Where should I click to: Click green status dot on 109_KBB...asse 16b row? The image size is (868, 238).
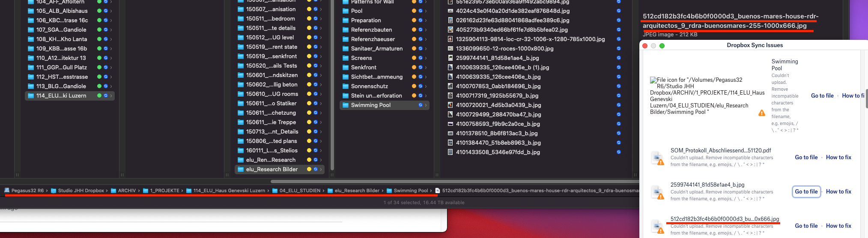[99, 48]
